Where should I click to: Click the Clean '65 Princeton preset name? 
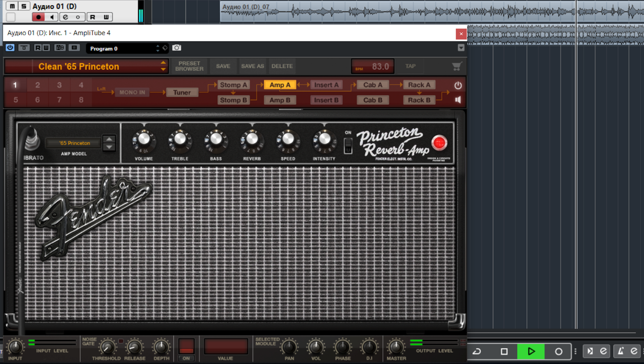coord(79,66)
